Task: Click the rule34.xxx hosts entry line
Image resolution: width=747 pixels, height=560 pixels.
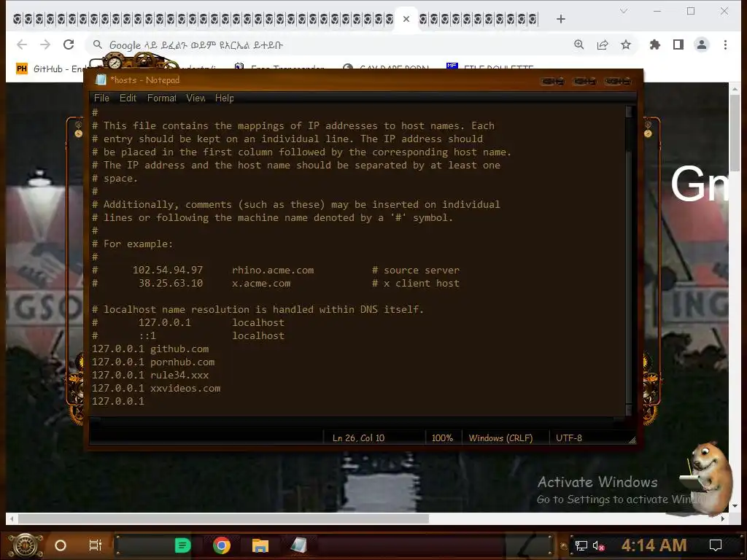Action: tap(150, 376)
